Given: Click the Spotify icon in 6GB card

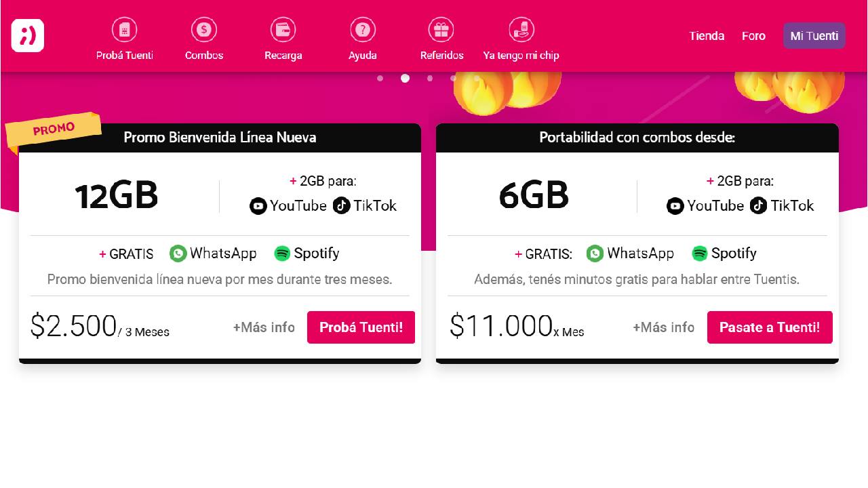Looking at the screenshot, I should point(700,253).
